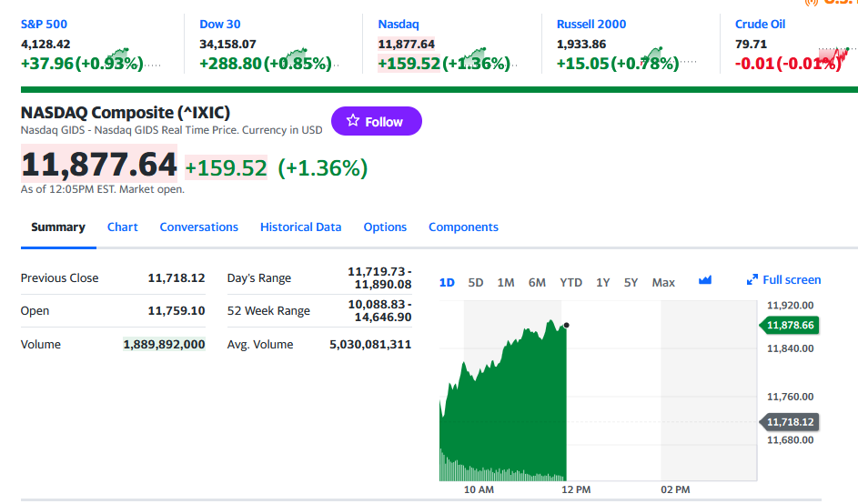Click the Dow 30 mini sparkline chart
Screen dimensions: 858x504
pos(312,58)
